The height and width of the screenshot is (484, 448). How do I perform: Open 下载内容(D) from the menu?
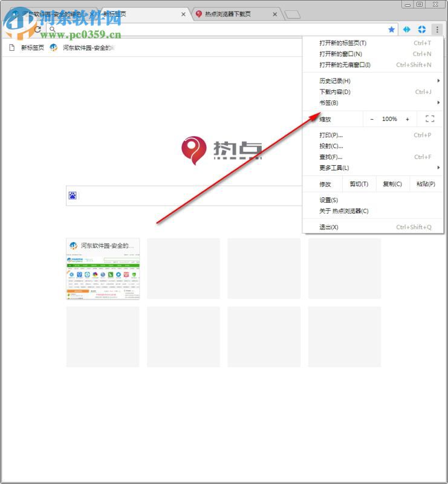coord(372,92)
